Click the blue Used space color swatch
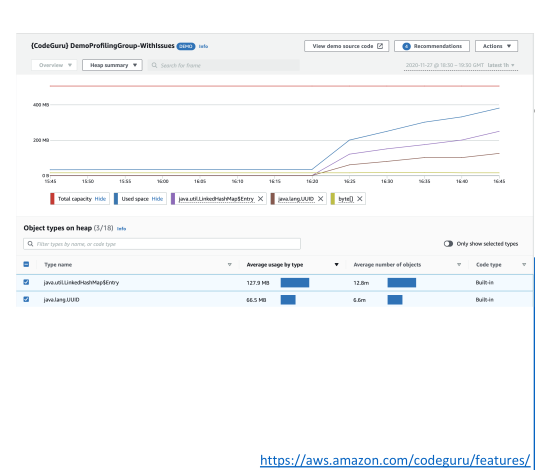Image resolution: width=535 pixels, height=470 pixels. pos(116,199)
